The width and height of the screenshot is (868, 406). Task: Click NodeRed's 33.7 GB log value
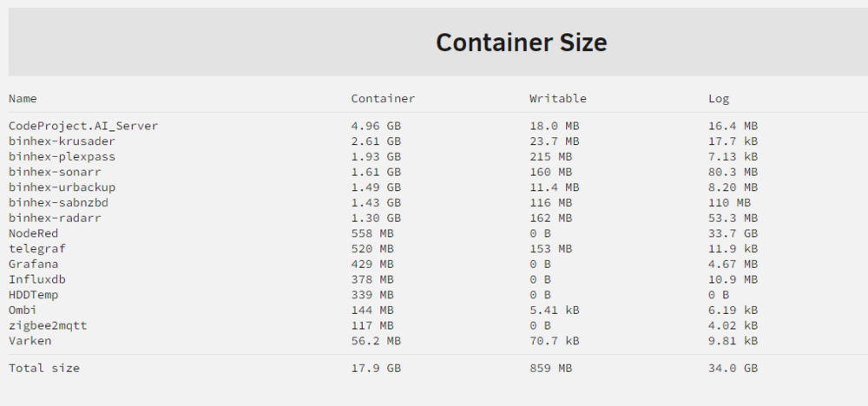[x=733, y=233]
